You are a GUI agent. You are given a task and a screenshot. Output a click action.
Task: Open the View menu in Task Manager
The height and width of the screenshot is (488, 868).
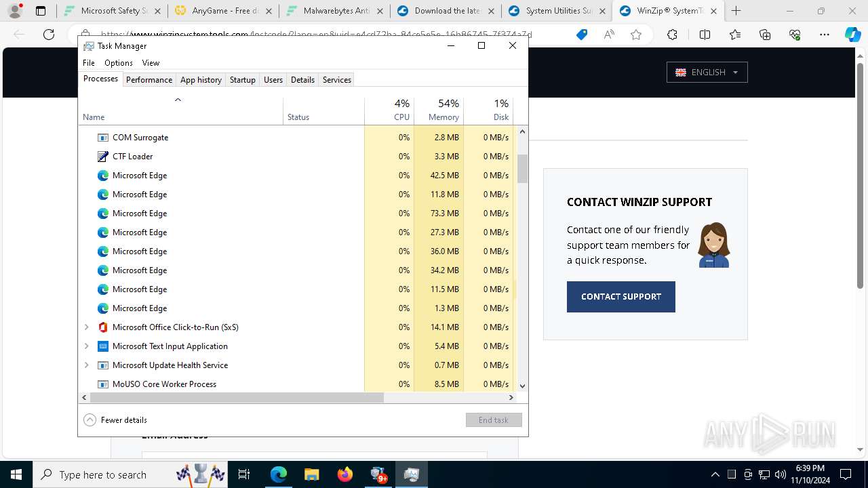[151, 62]
